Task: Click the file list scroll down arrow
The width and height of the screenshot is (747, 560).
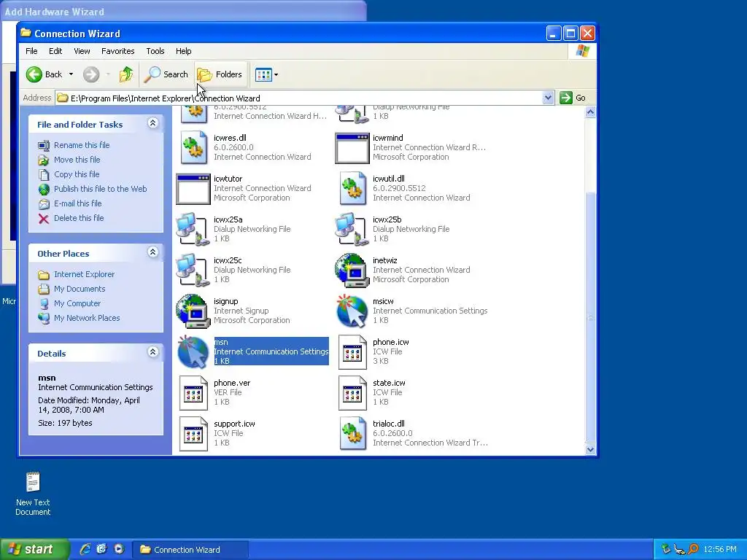Action: tap(590, 449)
